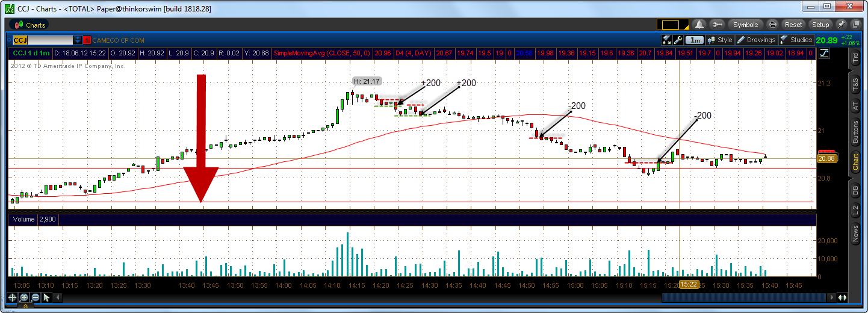Expand the panel chevron below zoom icons
The image size is (868, 313).
coord(25,306)
